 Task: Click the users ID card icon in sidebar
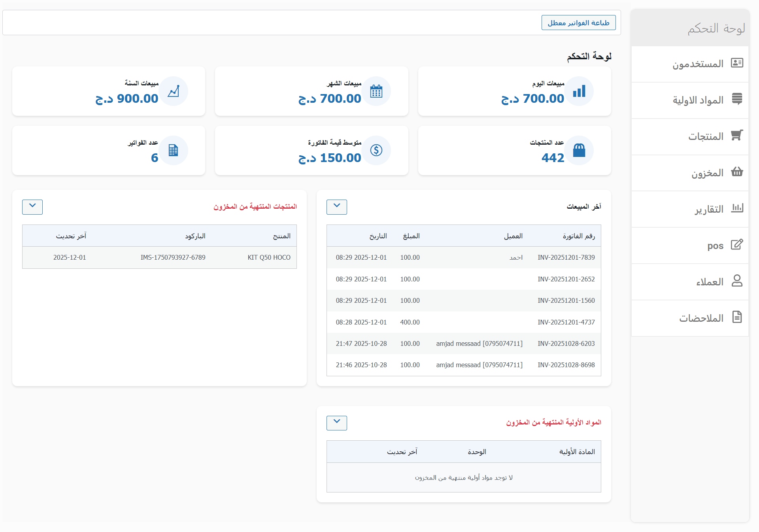pos(737,63)
